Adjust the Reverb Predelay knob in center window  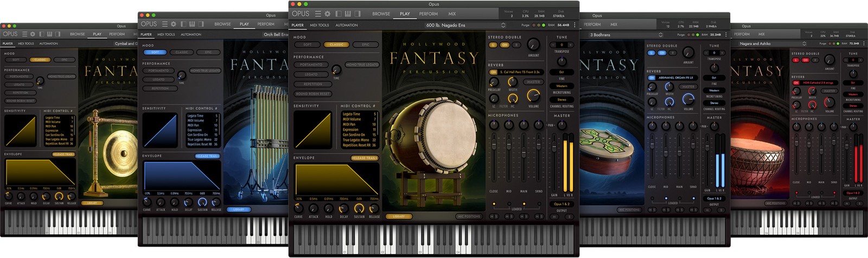494,82
